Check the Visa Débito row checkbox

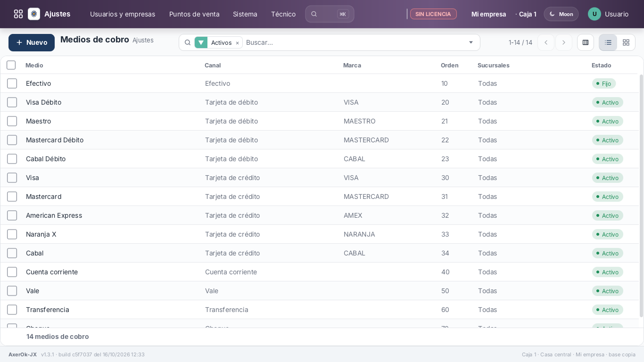click(x=12, y=102)
